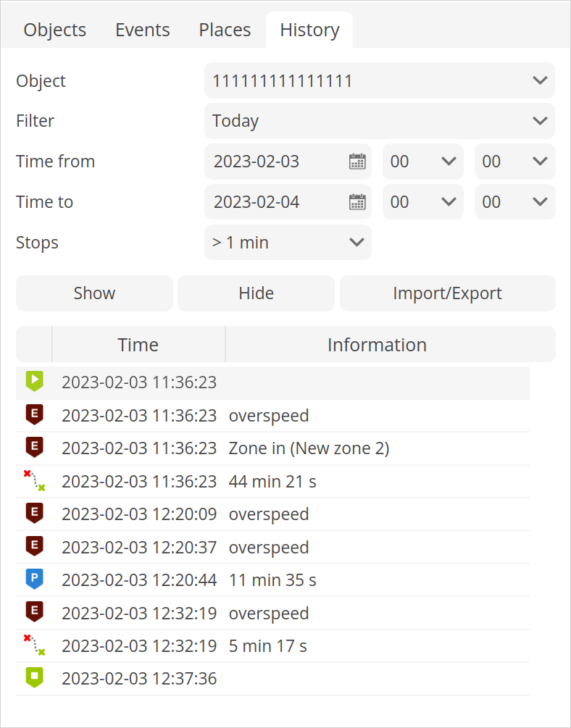Click the overspeed event icon at 12:32:19
571x728 pixels.
click(x=34, y=612)
